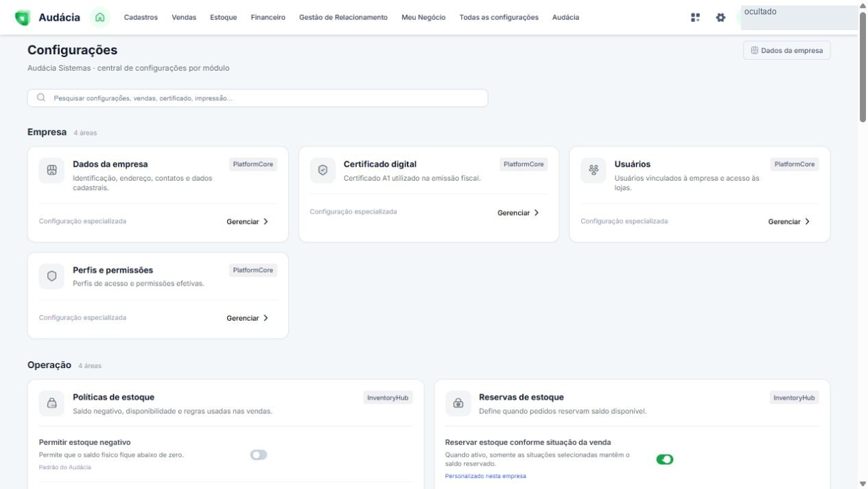Click InventoryHub tag on Reservas de estoque
Screen dimensions: 868x489
(794, 398)
